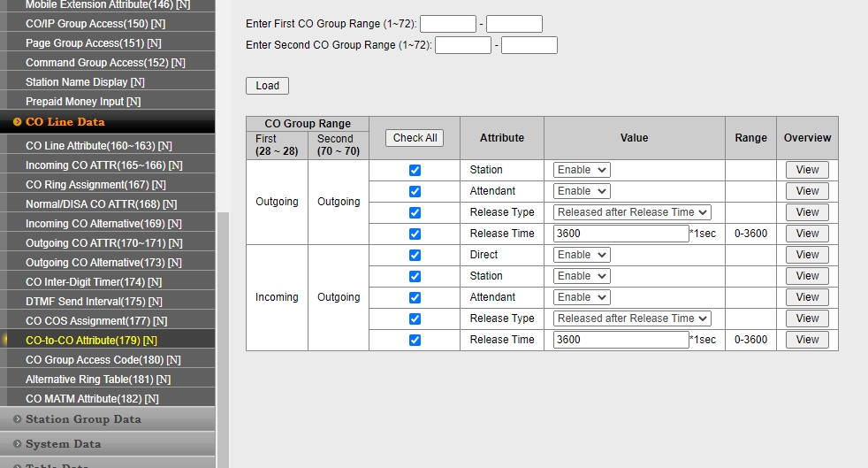The height and width of the screenshot is (468, 868).
Task: Open the Outgoing Station Enable dropdown
Action: pos(582,170)
